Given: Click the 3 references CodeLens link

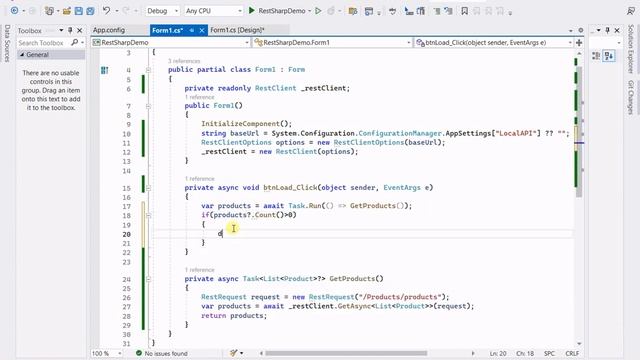Looking at the screenshot, I should pyautogui.click(x=184, y=61).
